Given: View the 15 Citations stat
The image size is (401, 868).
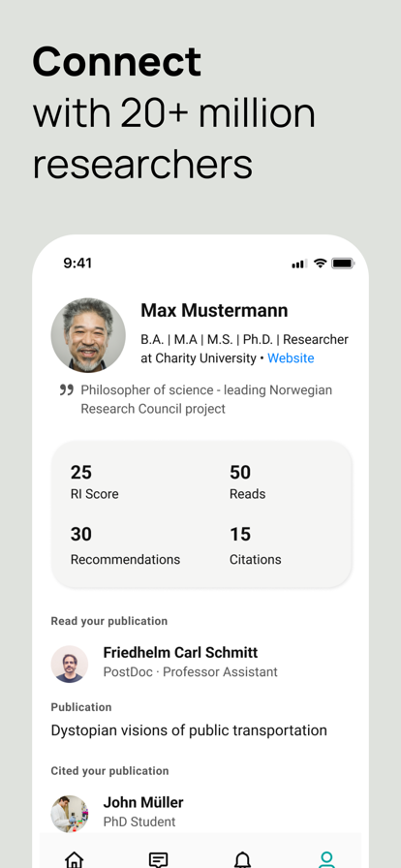Looking at the screenshot, I should (x=256, y=545).
